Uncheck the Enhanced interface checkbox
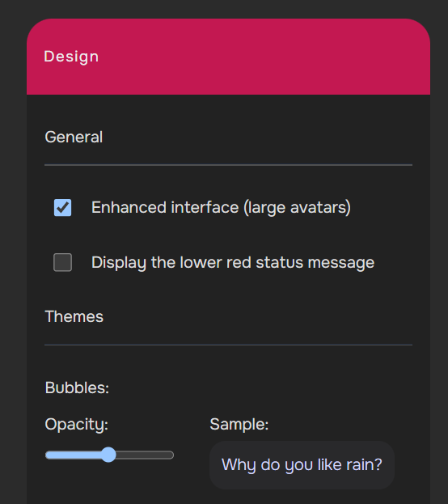This screenshot has width=448, height=504. pos(62,208)
